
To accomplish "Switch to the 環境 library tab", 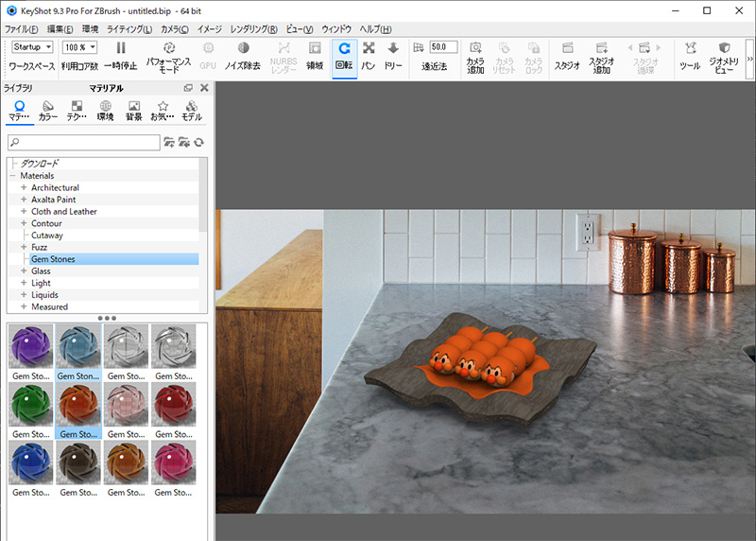I will (x=105, y=111).
